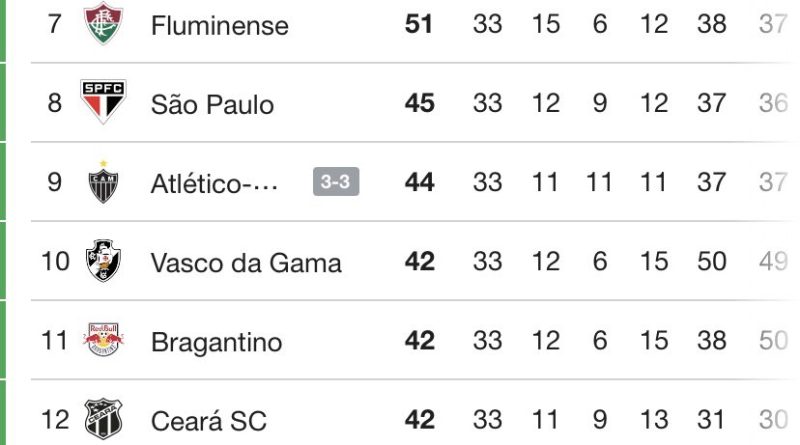Click São Paulo's 45 points value
This screenshot has width=800, height=445.
pyautogui.click(x=419, y=103)
